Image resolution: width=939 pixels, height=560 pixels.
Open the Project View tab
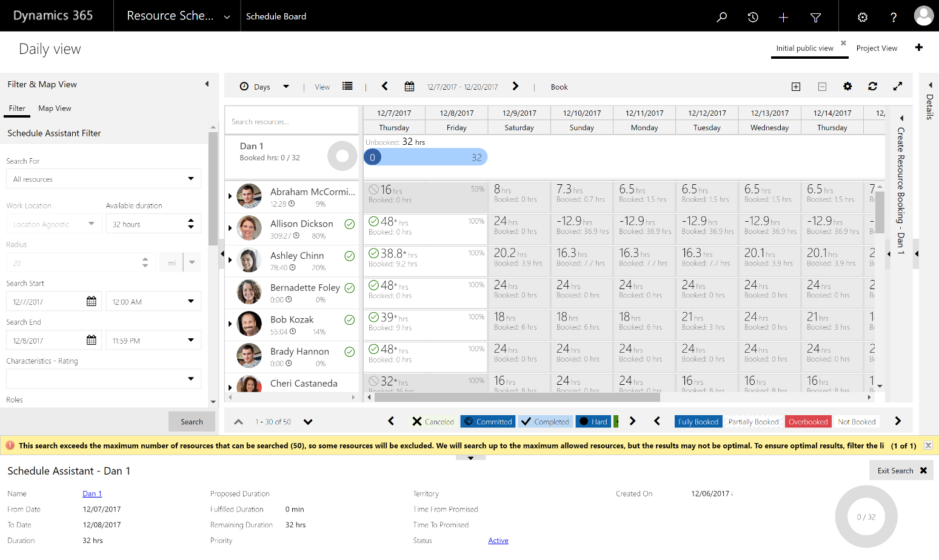(877, 48)
